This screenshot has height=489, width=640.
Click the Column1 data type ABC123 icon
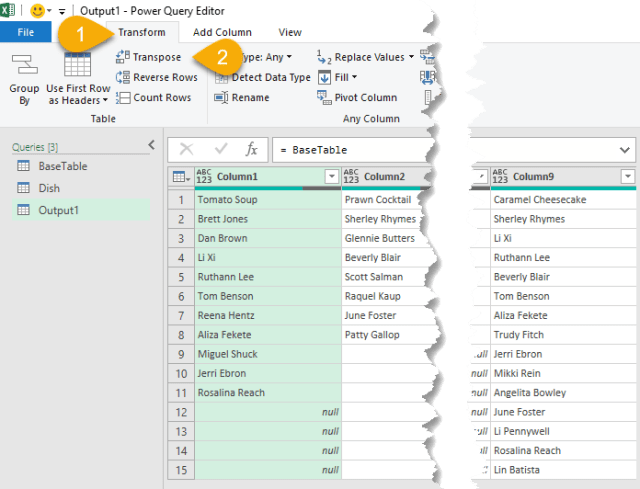coord(204,176)
